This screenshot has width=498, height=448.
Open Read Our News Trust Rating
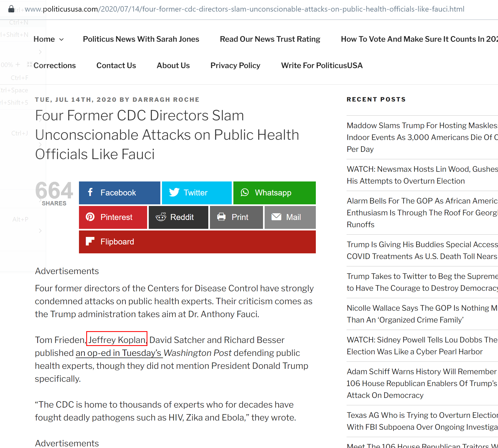point(270,39)
